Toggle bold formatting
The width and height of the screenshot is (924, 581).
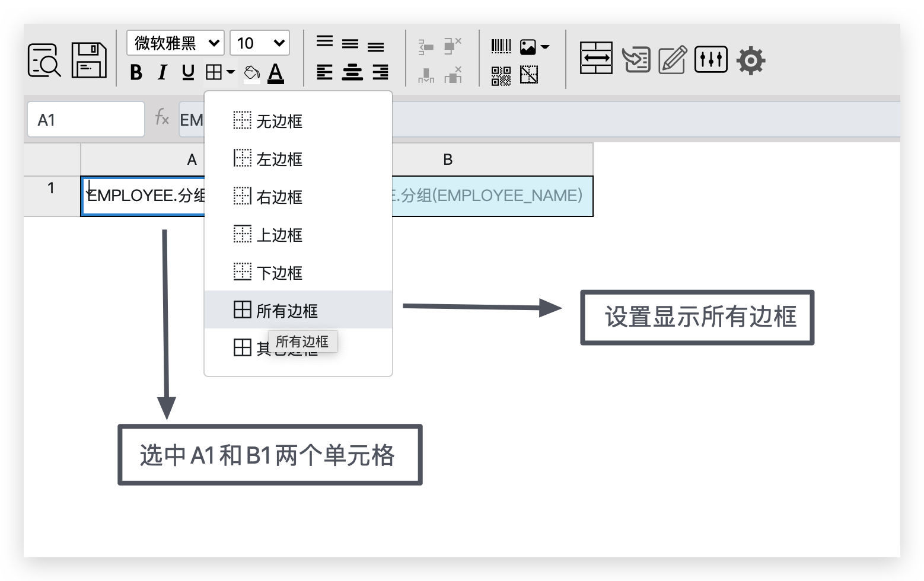pos(136,72)
